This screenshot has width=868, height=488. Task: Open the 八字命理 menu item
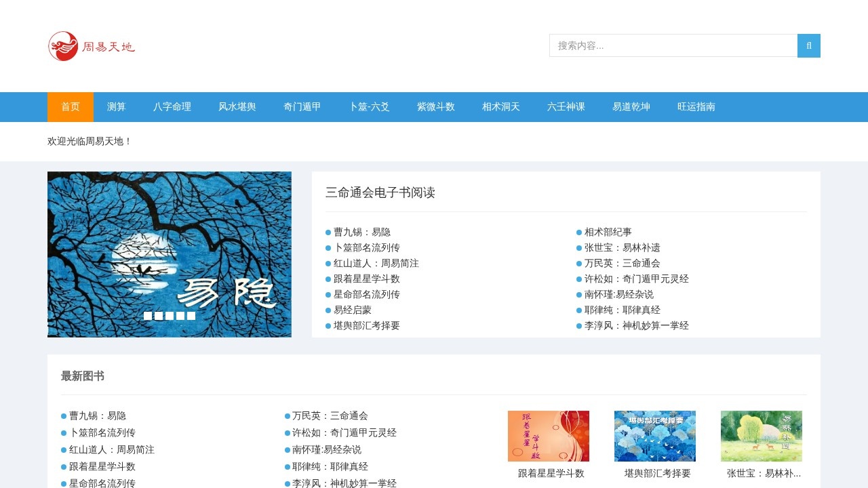(x=172, y=107)
